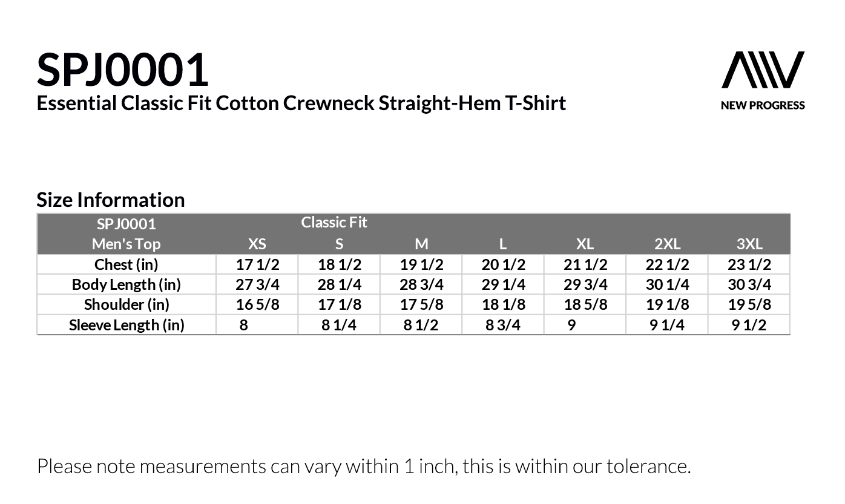The image size is (845, 504).
Task: Click the Size Information heading
Action: tap(111, 200)
